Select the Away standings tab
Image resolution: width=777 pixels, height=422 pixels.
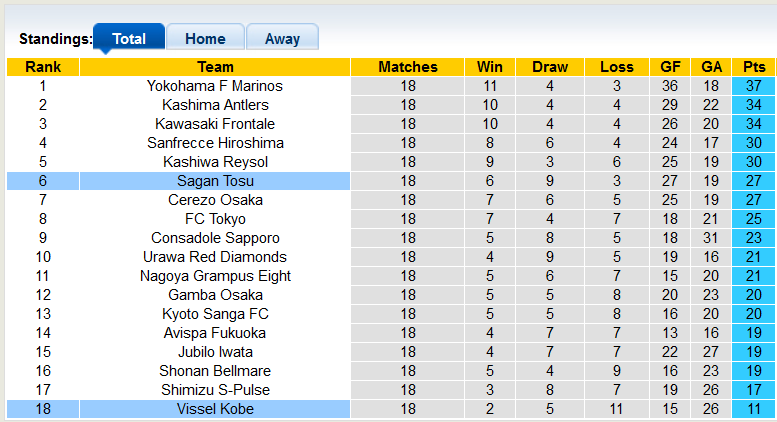[x=282, y=39]
